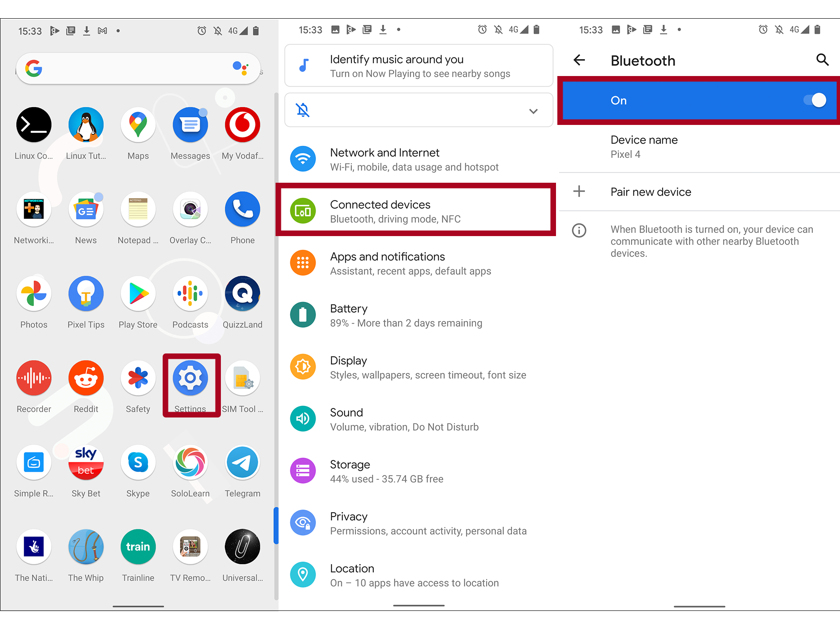
Task: Open the Trainline app
Action: point(138,547)
